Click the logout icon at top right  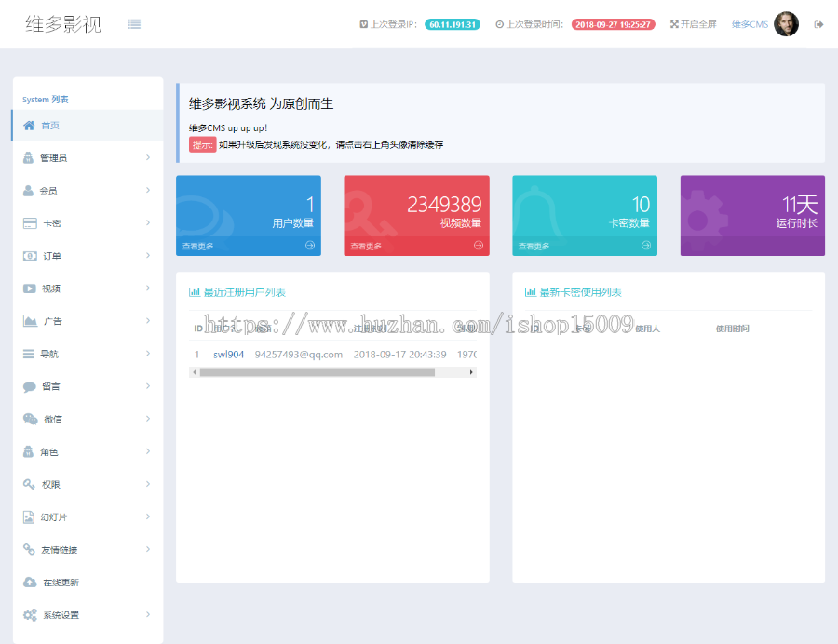point(818,24)
